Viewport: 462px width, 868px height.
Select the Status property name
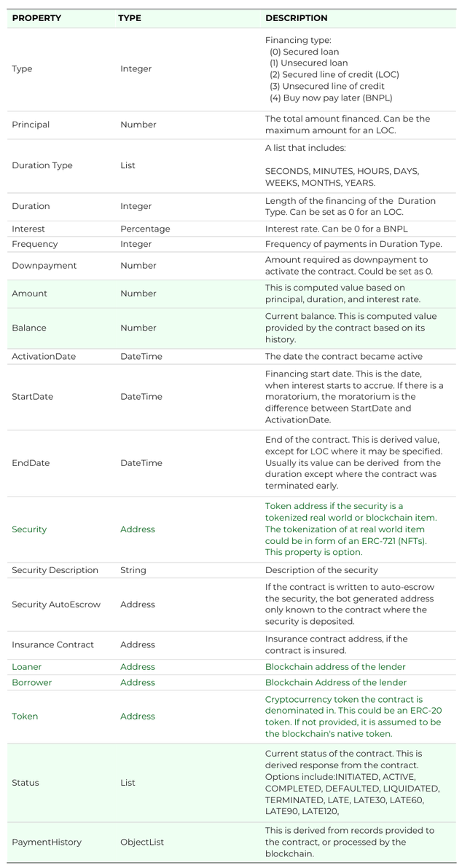[26, 783]
